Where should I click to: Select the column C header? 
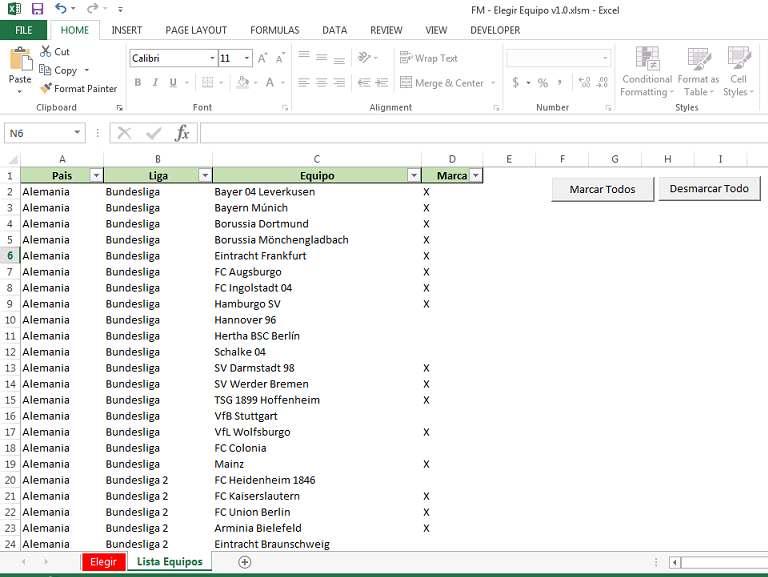[x=317, y=159]
